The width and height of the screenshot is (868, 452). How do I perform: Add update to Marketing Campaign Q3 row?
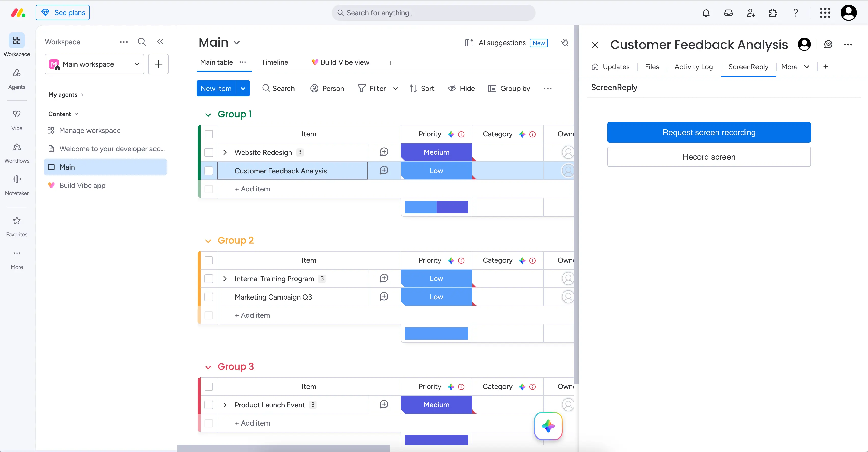(x=384, y=296)
